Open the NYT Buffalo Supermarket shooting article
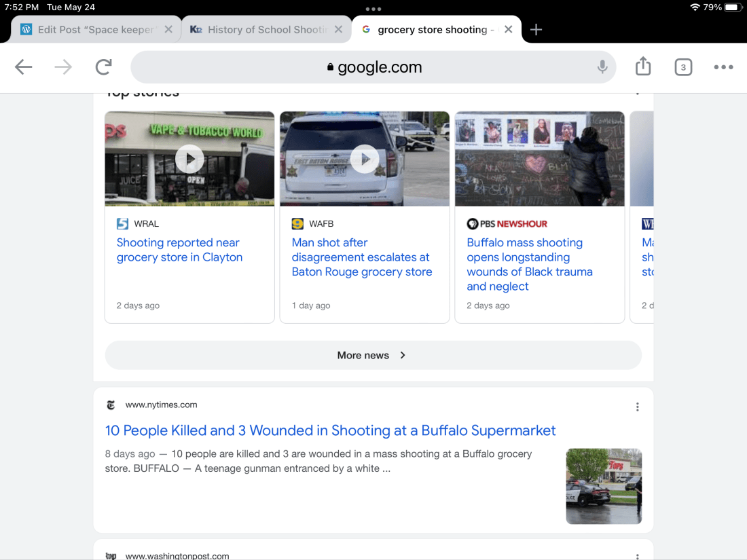This screenshot has width=747, height=560. coord(330,430)
